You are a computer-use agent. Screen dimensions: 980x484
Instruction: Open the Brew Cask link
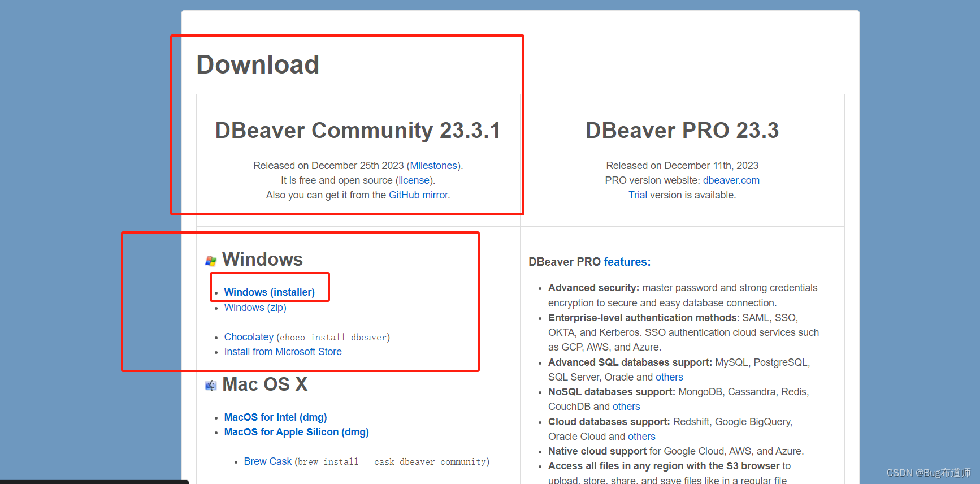(267, 461)
